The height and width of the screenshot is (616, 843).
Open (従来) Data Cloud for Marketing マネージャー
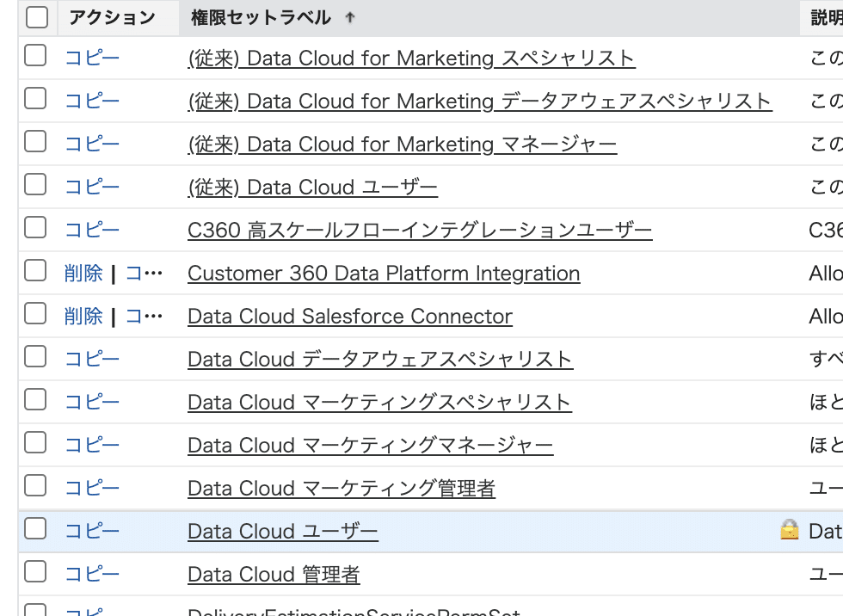click(x=403, y=144)
